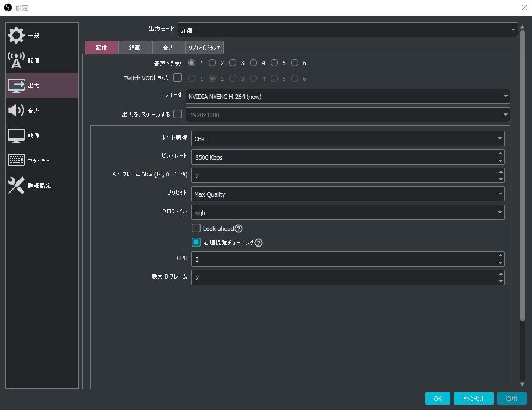The height and width of the screenshot is (410, 532).
Task: Click the OK button
Action: (437, 399)
